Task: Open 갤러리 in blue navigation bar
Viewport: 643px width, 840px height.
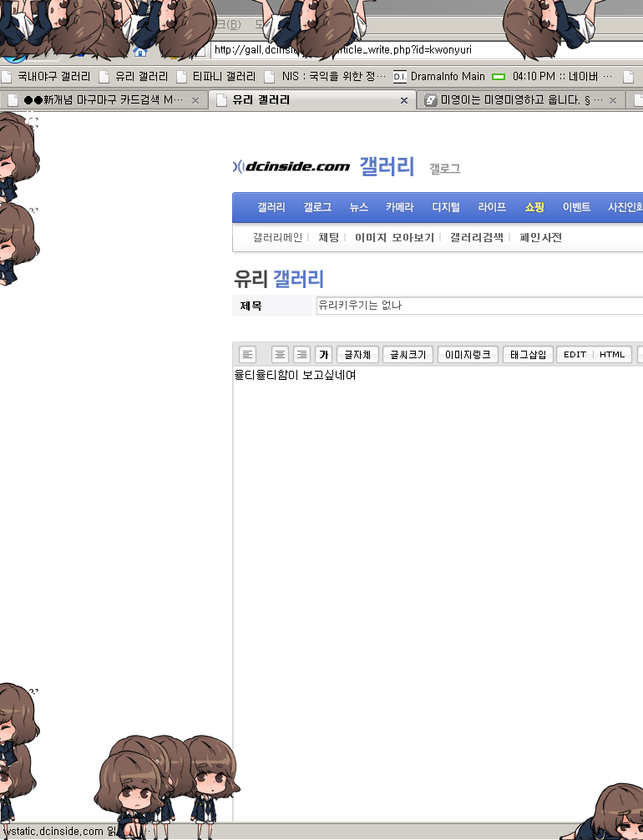Action: tap(271, 207)
